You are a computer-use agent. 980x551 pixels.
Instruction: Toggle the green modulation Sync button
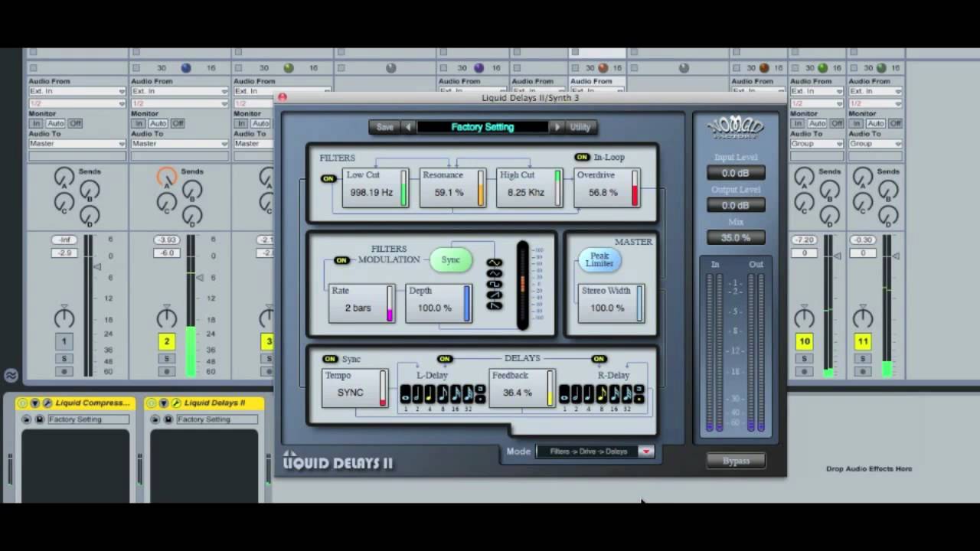[x=450, y=260]
